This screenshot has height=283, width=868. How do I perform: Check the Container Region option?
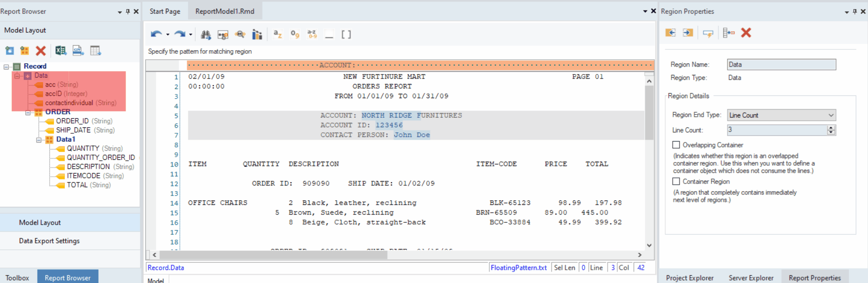[676, 181]
